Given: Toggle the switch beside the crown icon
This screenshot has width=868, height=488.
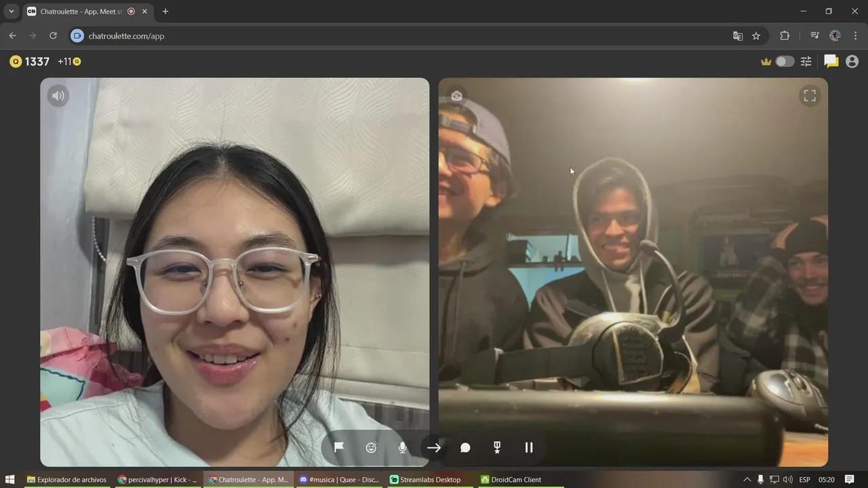Looking at the screenshot, I should (784, 61).
